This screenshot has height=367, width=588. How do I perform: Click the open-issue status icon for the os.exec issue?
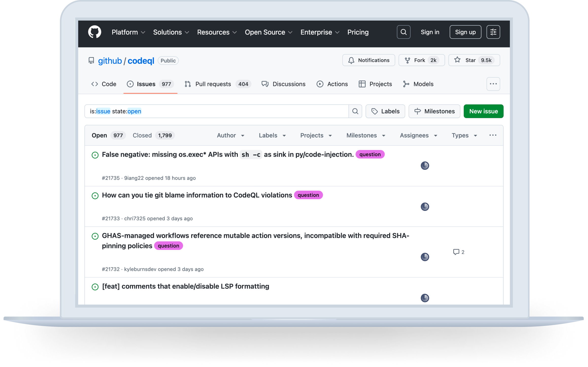click(95, 155)
